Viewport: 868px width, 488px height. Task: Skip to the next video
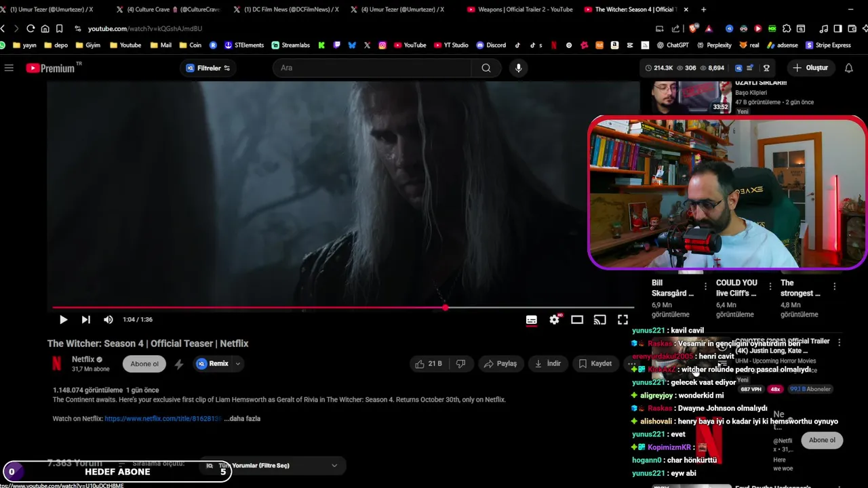86,320
